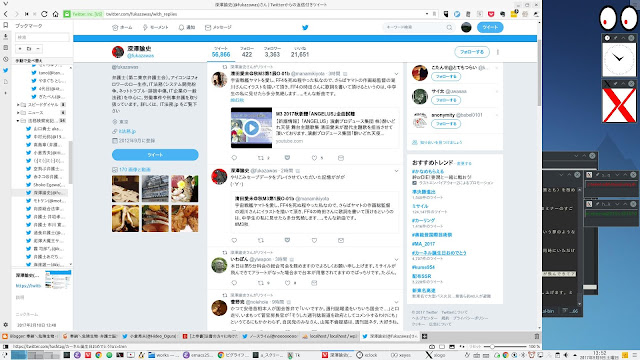This screenshot has height=360, width=640.
Task: Open address bar history dropdown arrow
Action: [x=427, y=14]
